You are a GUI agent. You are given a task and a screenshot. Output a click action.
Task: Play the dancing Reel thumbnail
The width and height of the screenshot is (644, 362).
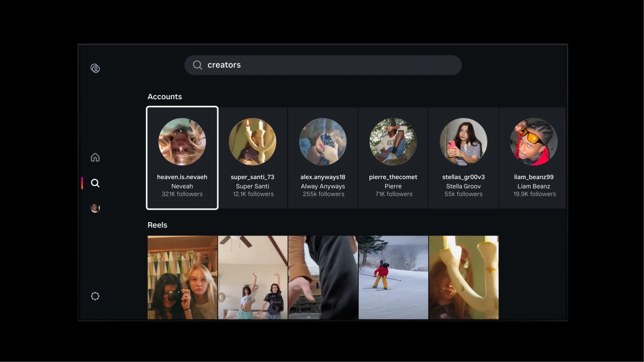click(x=253, y=277)
